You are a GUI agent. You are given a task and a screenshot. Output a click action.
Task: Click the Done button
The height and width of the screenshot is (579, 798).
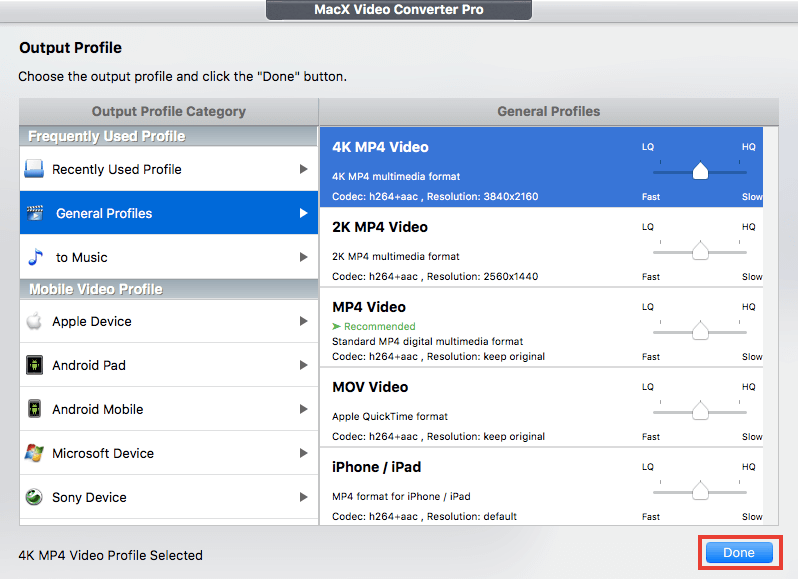coord(739,553)
